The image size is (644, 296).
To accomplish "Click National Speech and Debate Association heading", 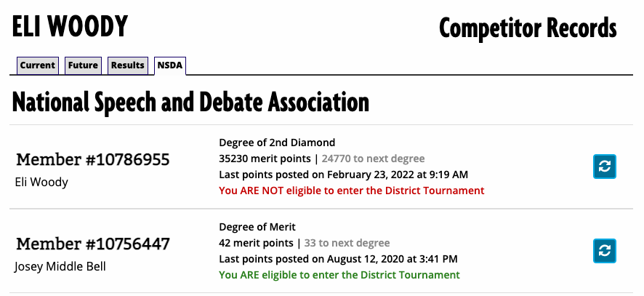I will [190, 102].
